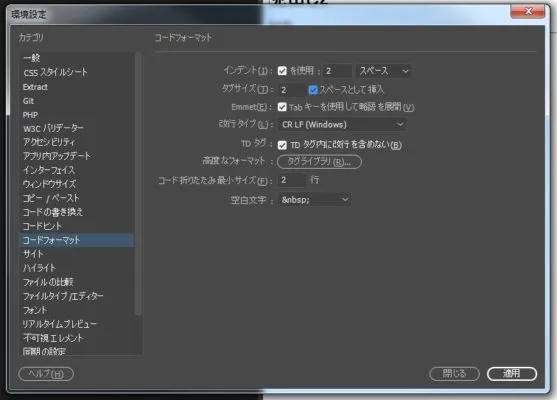This screenshot has width=557, height=400.
Task: Select the W3C バリデーター category
Action: (x=77, y=128)
